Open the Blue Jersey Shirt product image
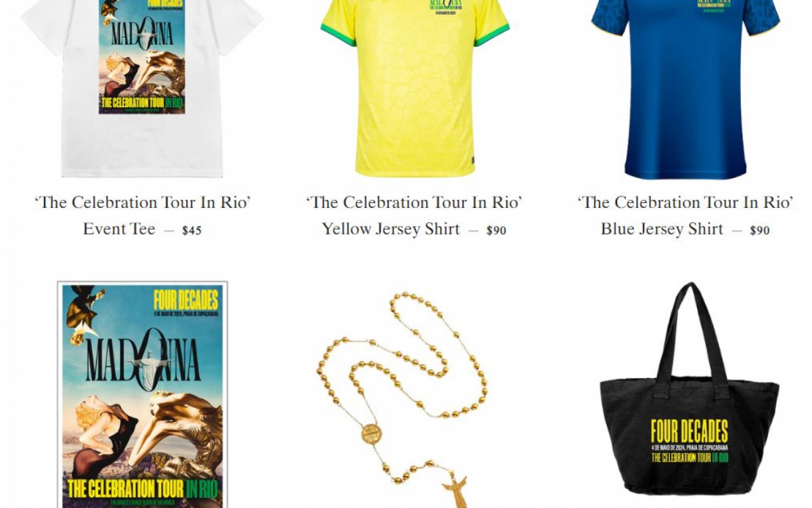The image size is (812, 508). (x=685, y=88)
